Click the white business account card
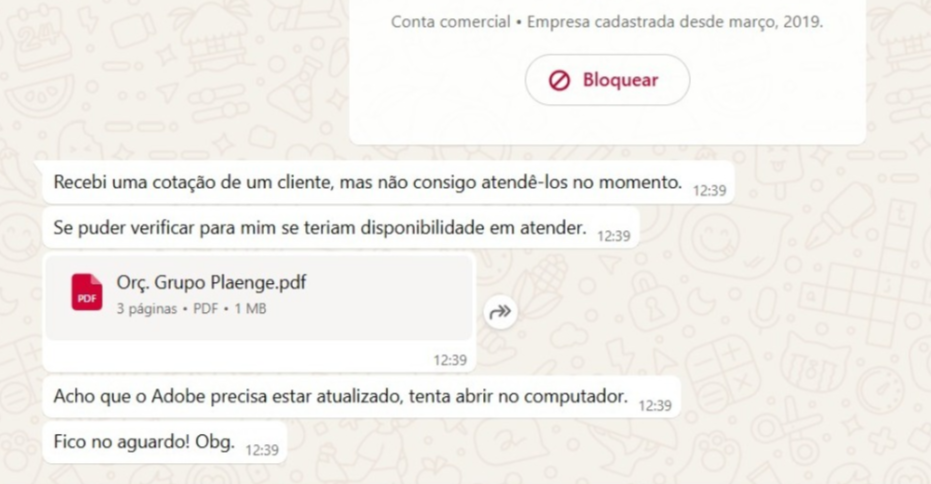This screenshot has height=484, width=931. tap(607, 71)
